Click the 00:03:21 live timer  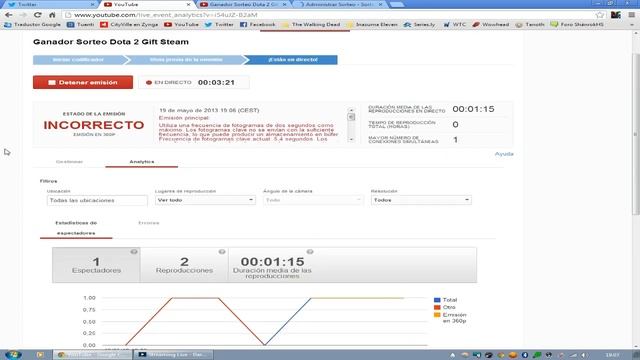click(x=216, y=82)
